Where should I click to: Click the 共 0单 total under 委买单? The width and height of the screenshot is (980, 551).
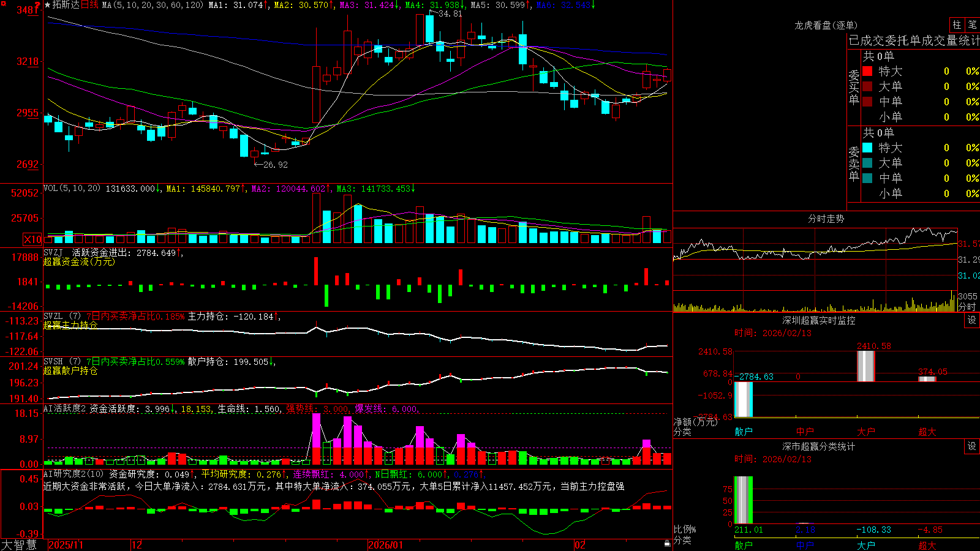tap(878, 56)
